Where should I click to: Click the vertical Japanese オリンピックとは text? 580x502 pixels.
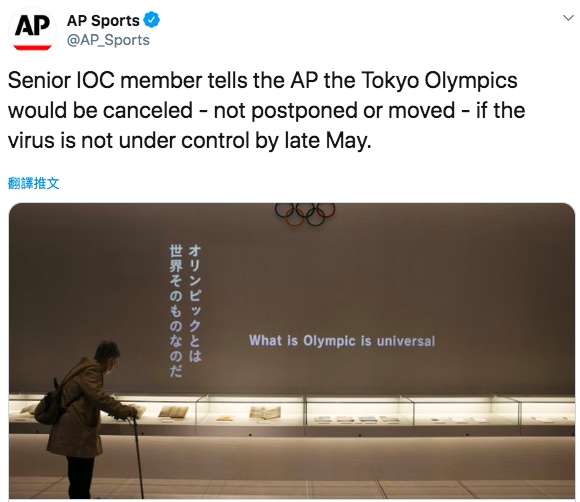pyautogui.click(x=195, y=303)
